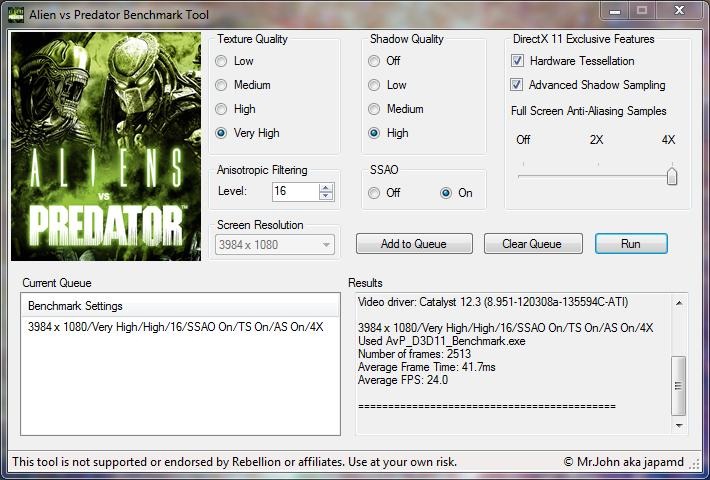Increase anisotropic filtering level with up arrow
The width and height of the screenshot is (710, 480).
point(326,187)
